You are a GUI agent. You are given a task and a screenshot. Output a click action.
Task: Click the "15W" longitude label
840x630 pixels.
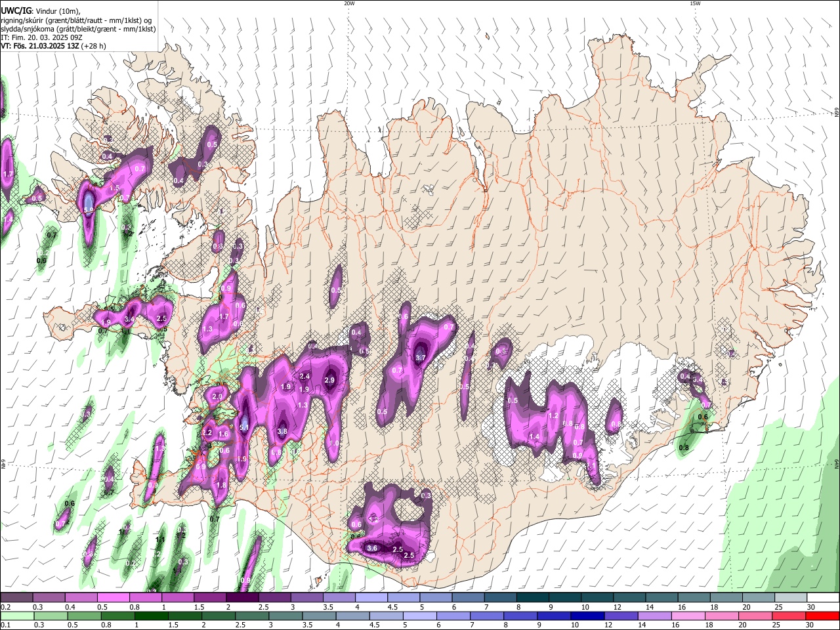(695, 3)
